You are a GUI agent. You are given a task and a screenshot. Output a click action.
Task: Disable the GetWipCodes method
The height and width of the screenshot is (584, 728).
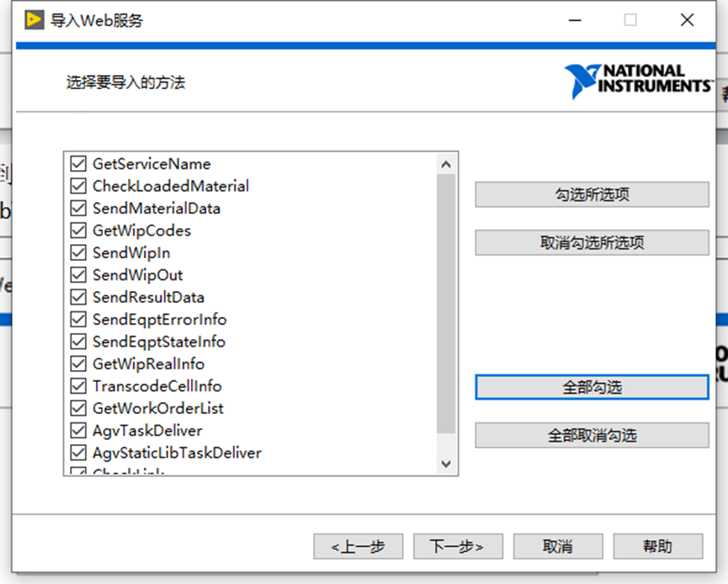pos(77,231)
